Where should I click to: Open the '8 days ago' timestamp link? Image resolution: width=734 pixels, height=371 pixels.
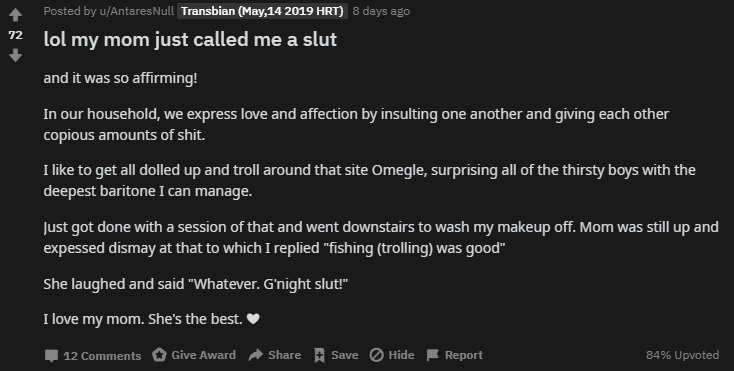point(381,11)
